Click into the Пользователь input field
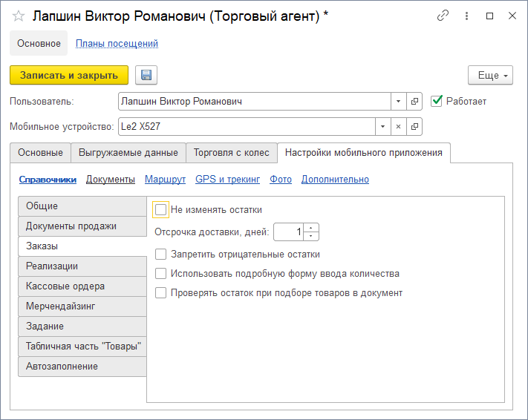The height and width of the screenshot is (420, 528). (255, 102)
